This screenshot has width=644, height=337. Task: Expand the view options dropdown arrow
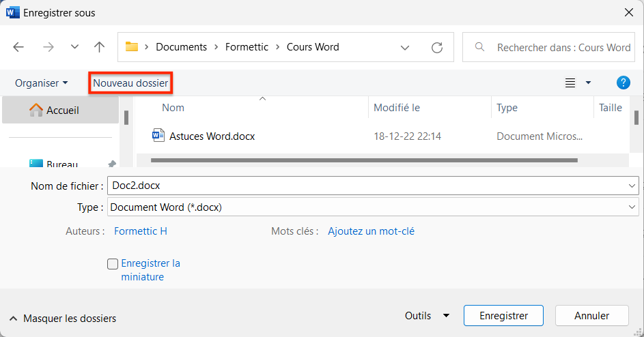589,83
